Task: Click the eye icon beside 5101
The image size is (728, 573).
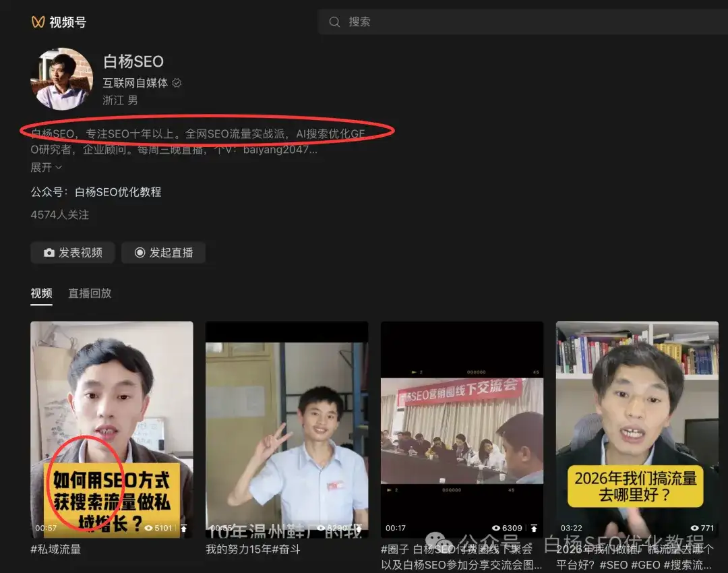Action: 148,528
